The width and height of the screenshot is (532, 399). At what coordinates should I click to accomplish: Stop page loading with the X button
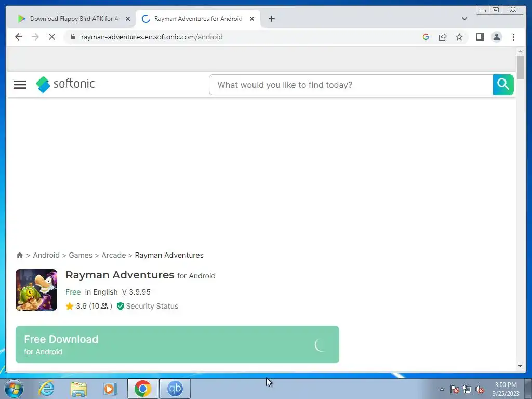click(52, 37)
